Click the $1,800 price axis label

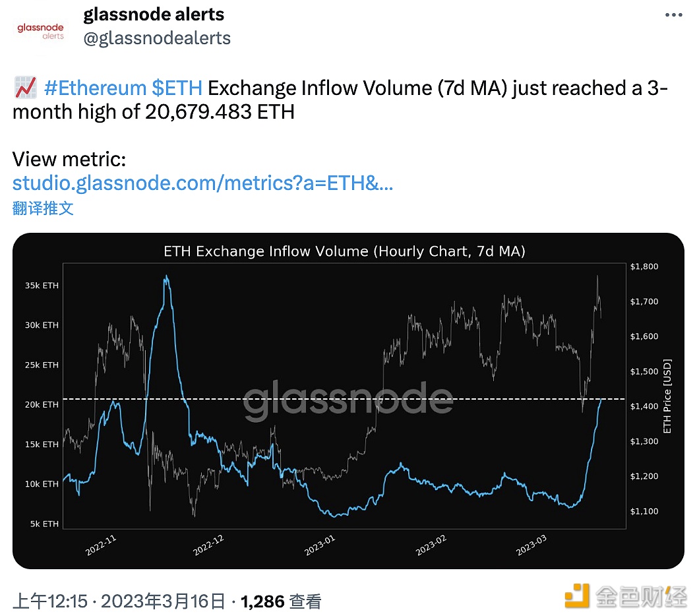[644, 266]
